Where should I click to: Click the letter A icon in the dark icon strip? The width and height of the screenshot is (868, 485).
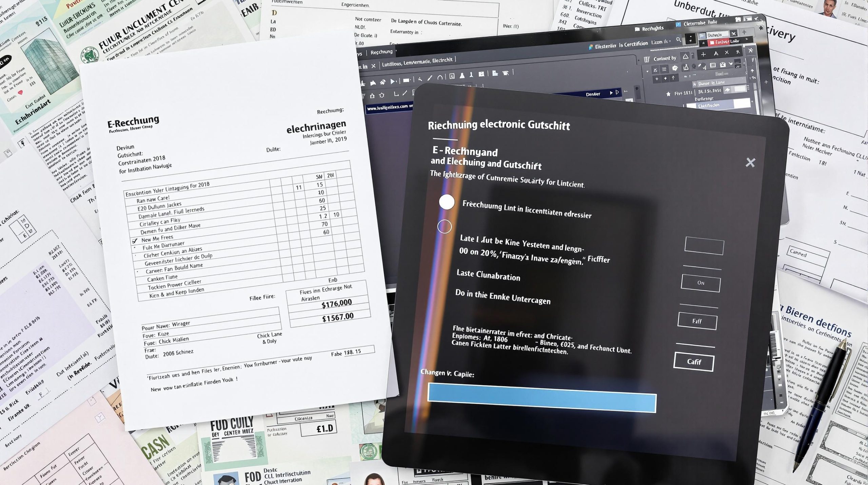click(x=716, y=53)
